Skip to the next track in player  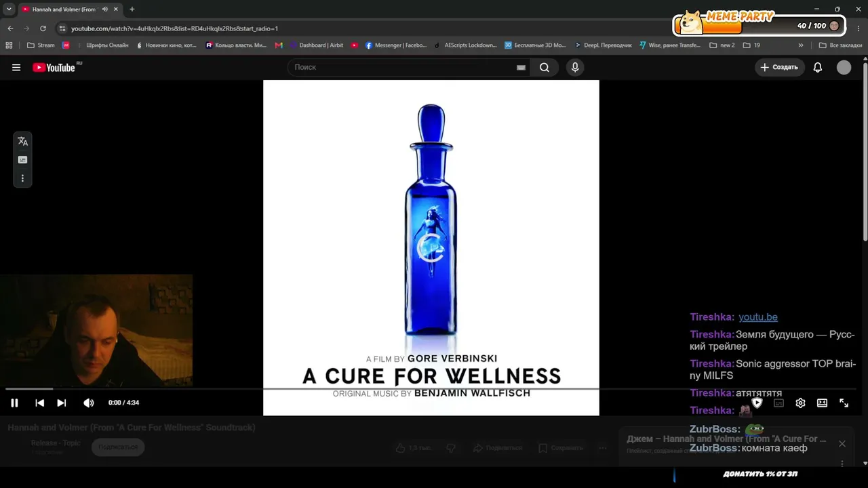61,403
